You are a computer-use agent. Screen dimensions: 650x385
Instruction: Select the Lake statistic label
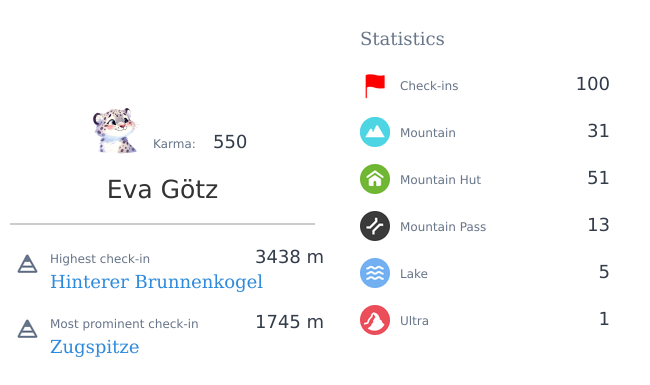414,274
